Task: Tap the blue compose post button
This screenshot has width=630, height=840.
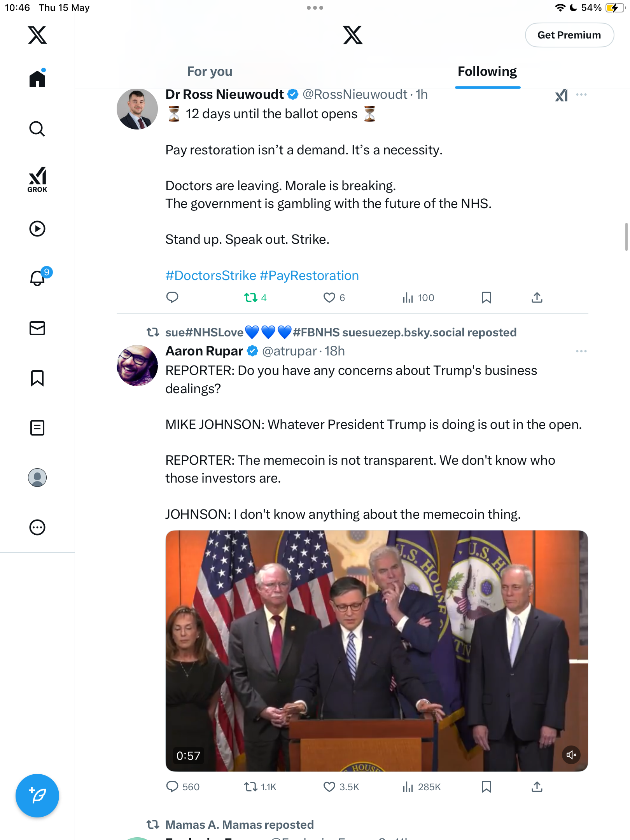Action: (x=37, y=796)
